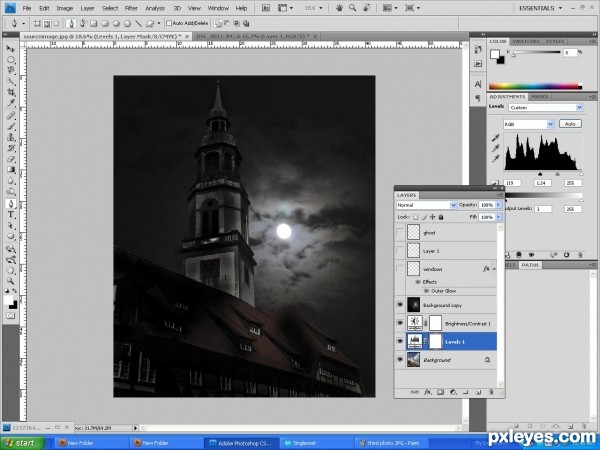The width and height of the screenshot is (600, 450).
Task: Select the Move tool in the toolbox
Action: click(x=10, y=49)
